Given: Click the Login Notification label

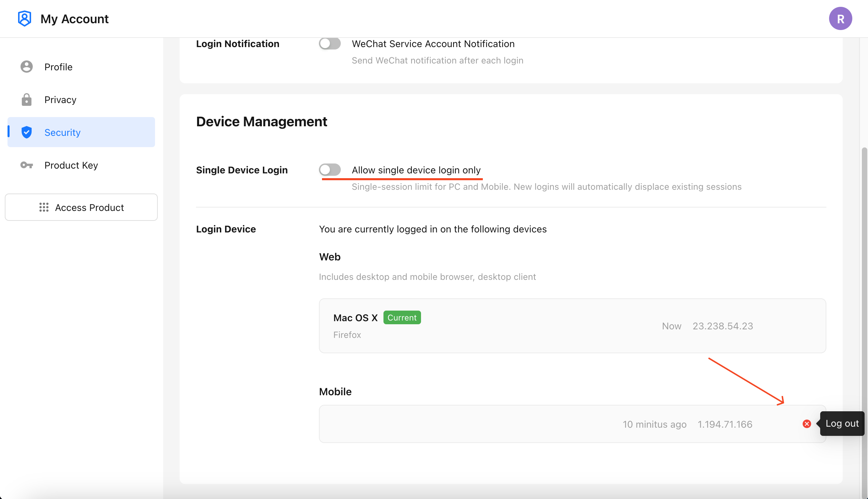Looking at the screenshot, I should pos(238,44).
